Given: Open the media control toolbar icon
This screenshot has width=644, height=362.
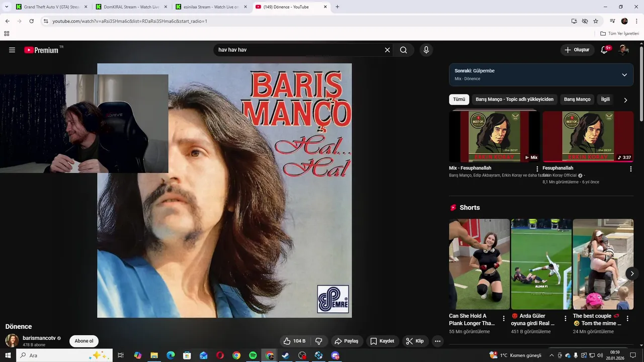Looking at the screenshot, I should [x=612, y=21].
